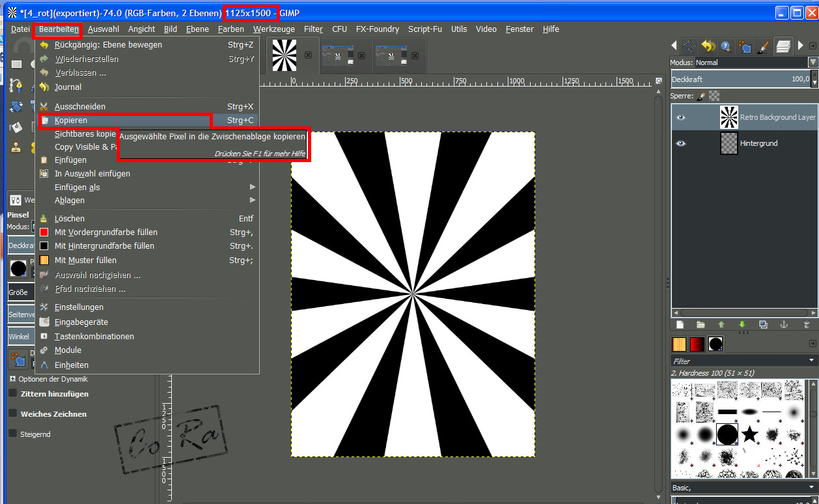Click the anchor layer icon
The width and height of the screenshot is (819, 504).
point(784,324)
